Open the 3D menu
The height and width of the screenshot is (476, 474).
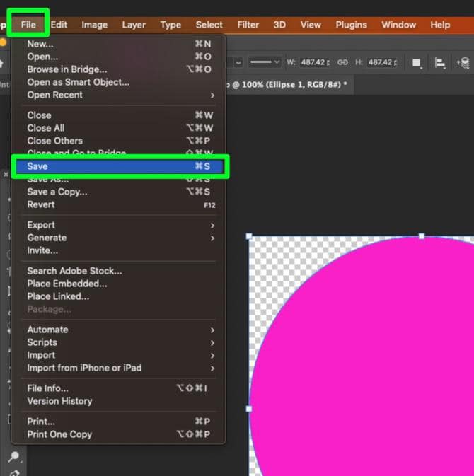click(279, 25)
